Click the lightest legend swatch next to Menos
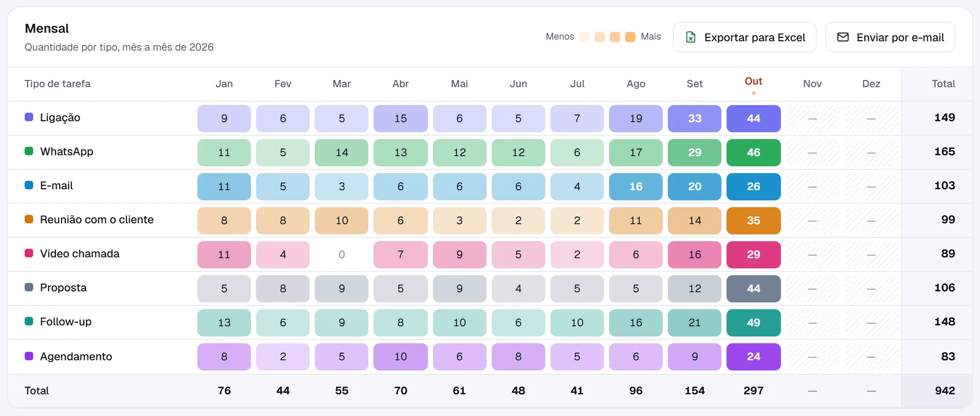 click(x=584, y=37)
